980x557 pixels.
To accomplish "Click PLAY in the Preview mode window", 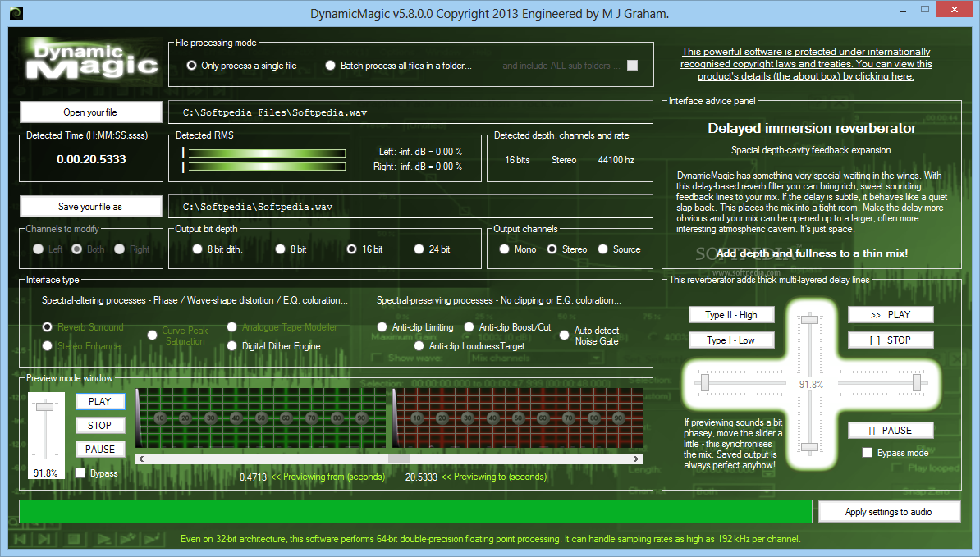I will [x=100, y=401].
